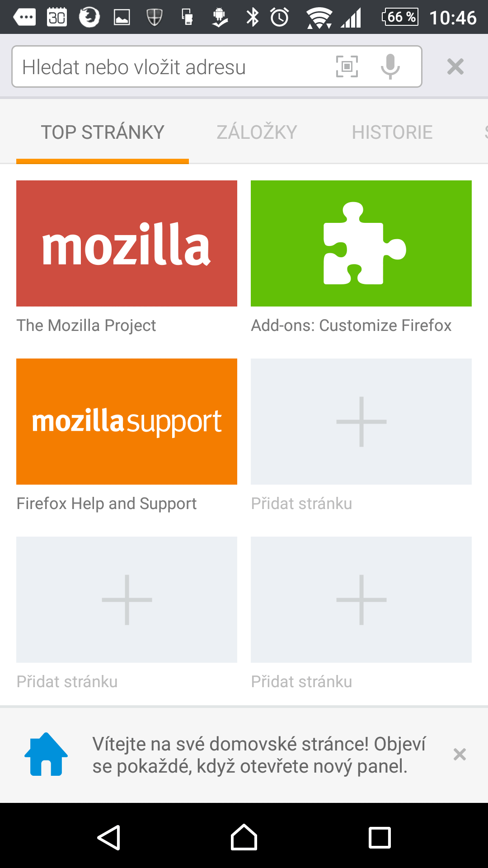Viewport: 488px width, 868px height.
Task: Tap the microphone voice search icon
Action: (x=390, y=66)
